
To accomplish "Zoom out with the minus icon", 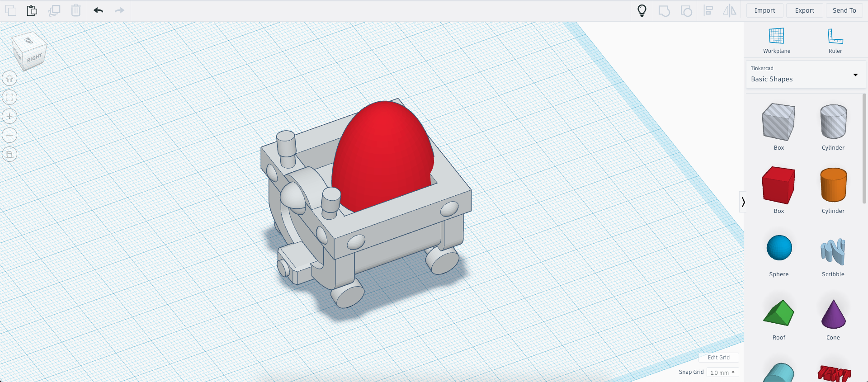I will click(x=9, y=135).
